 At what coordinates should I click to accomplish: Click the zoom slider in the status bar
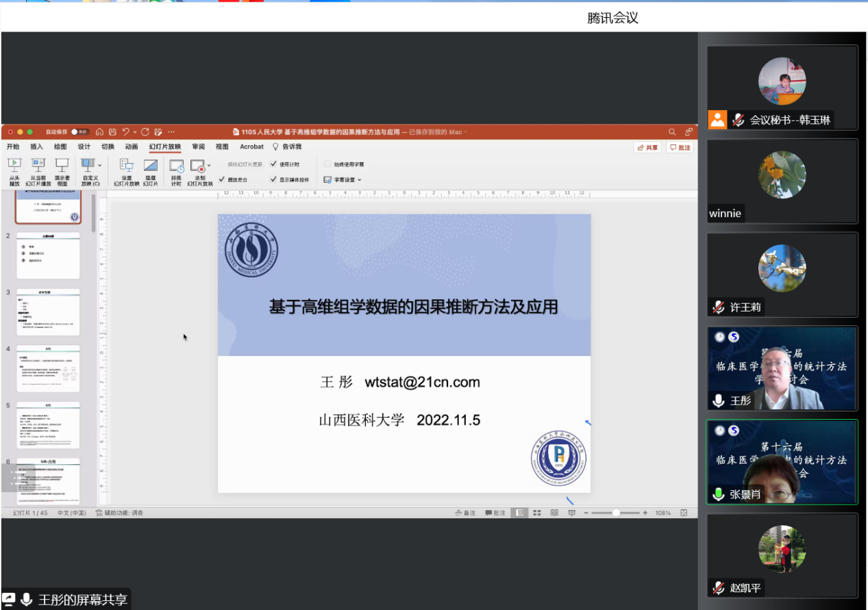click(616, 513)
